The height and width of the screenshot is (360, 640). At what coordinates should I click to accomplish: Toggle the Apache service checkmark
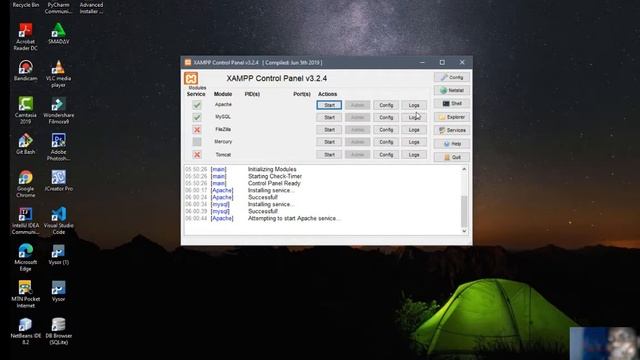197,105
